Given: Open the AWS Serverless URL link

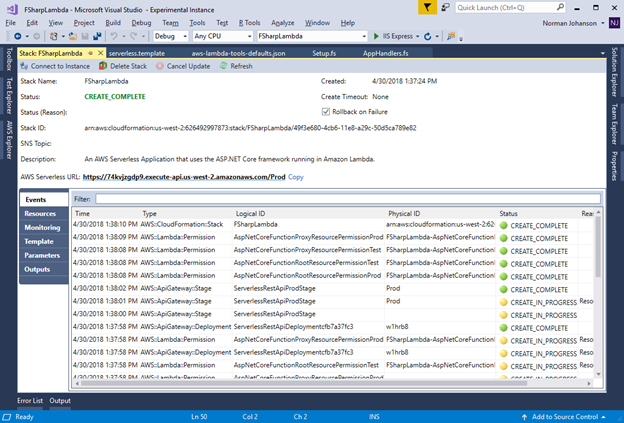Looking at the screenshot, I should [x=184, y=177].
